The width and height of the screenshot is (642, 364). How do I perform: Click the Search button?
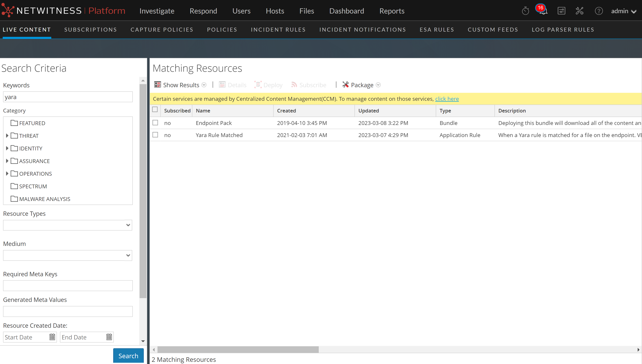128,356
